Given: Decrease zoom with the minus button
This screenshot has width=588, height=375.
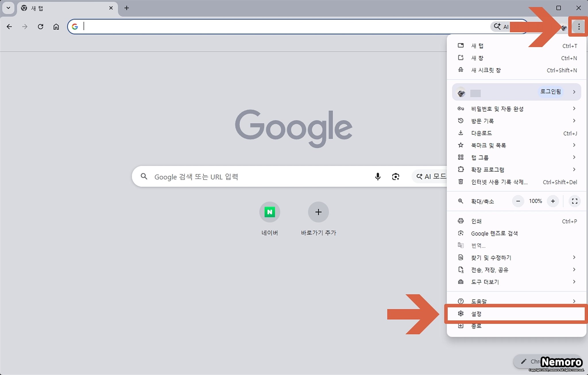Looking at the screenshot, I should pyautogui.click(x=518, y=201).
